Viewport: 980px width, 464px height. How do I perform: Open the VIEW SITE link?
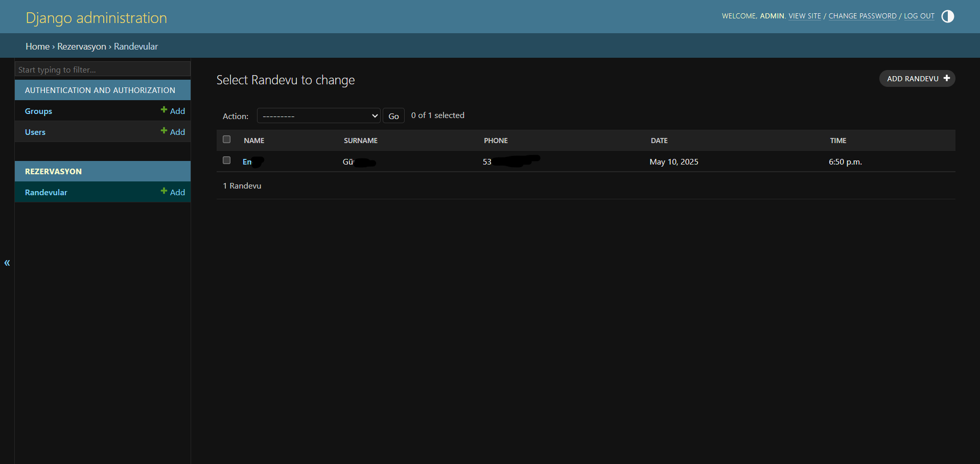tap(805, 16)
